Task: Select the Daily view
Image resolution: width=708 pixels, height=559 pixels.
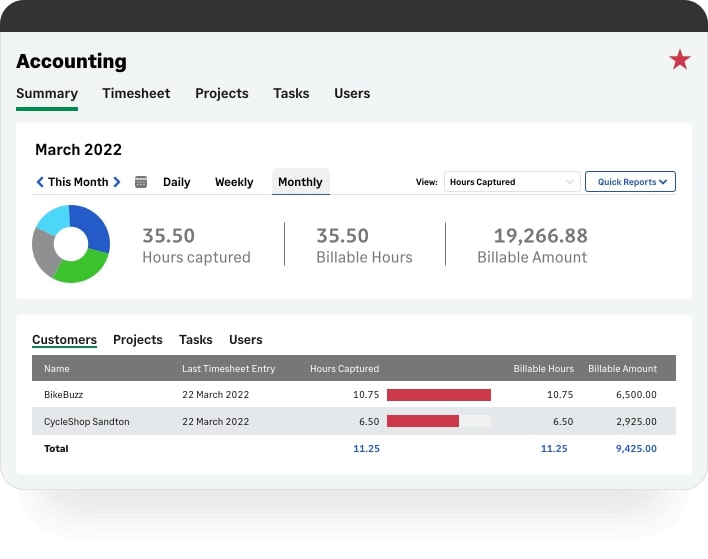Action: [x=176, y=182]
